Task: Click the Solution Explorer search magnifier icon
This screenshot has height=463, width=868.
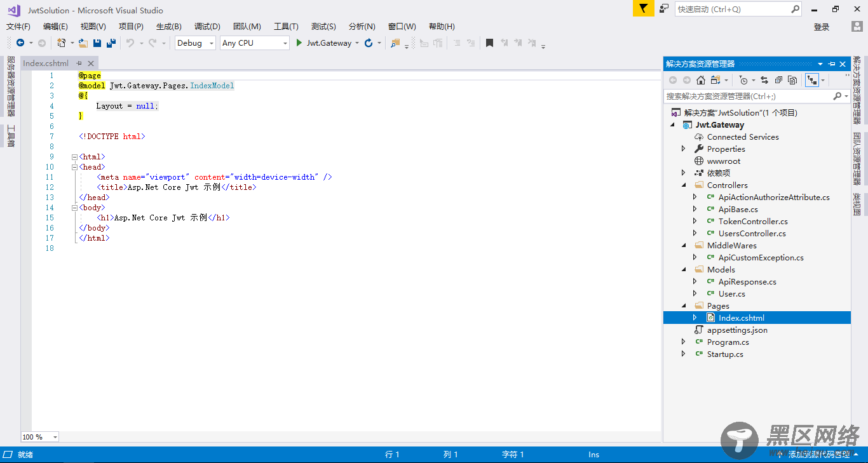Action: click(837, 96)
